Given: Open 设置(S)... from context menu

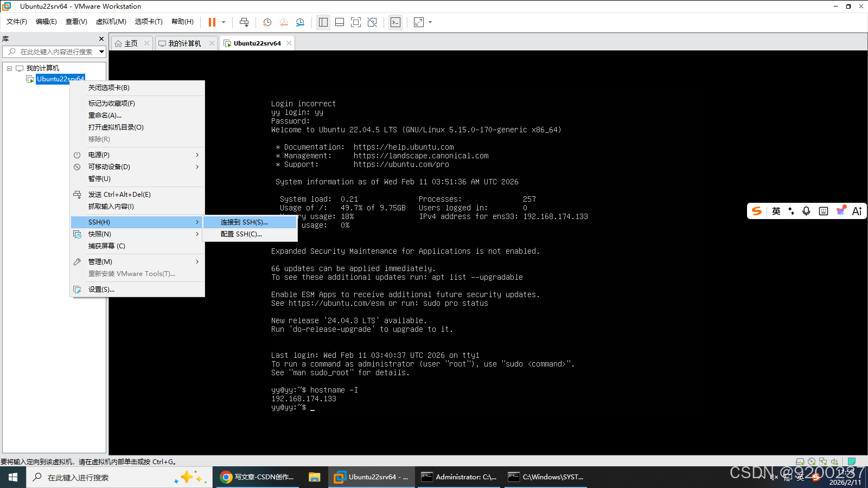Looking at the screenshot, I should coord(137,290).
